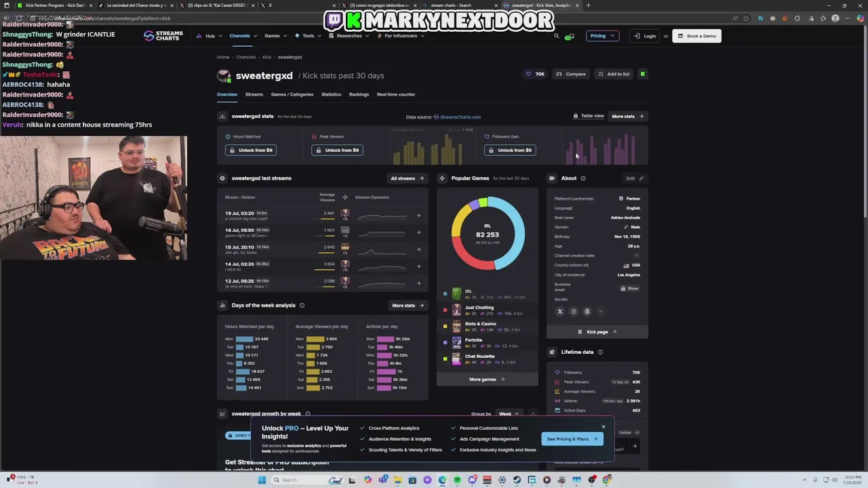Click the green Kick platform icon by Add to list

tap(642, 74)
